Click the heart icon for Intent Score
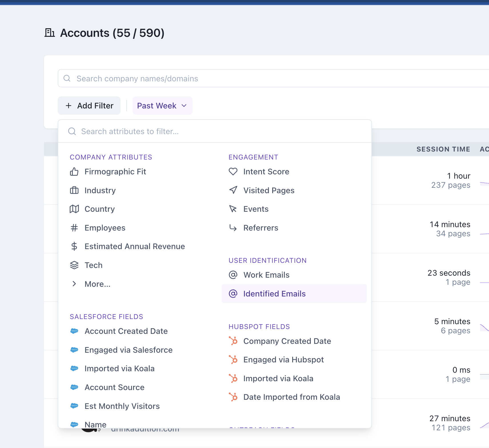Image resolution: width=489 pixels, height=448 pixels. [x=233, y=171]
